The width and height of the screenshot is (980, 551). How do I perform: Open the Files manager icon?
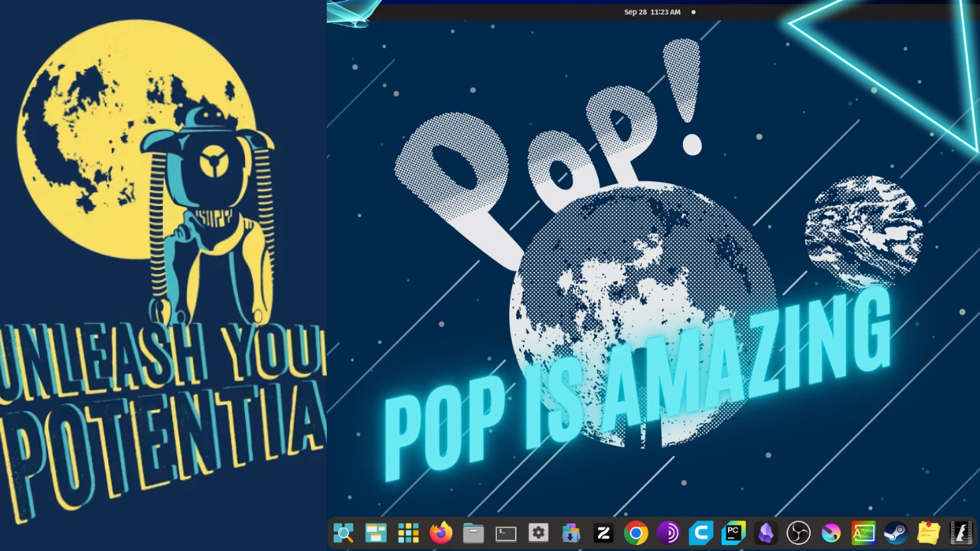(473, 533)
